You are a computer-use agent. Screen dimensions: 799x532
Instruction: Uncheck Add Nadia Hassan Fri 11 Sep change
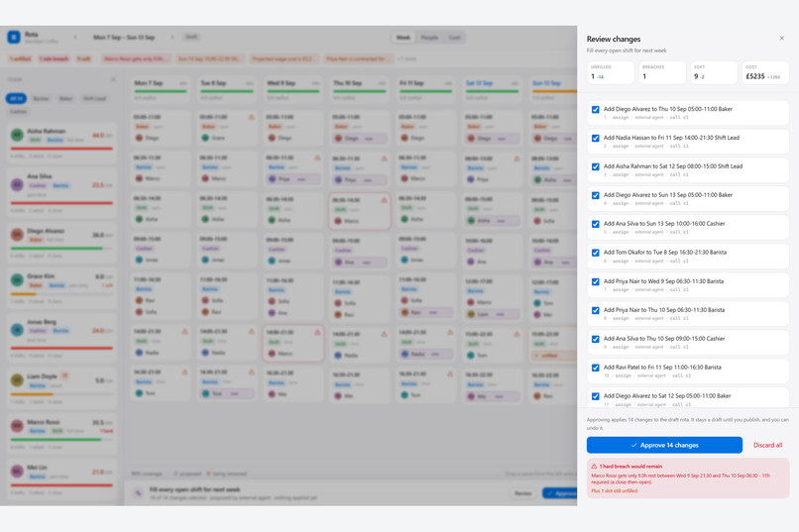(x=595, y=138)
